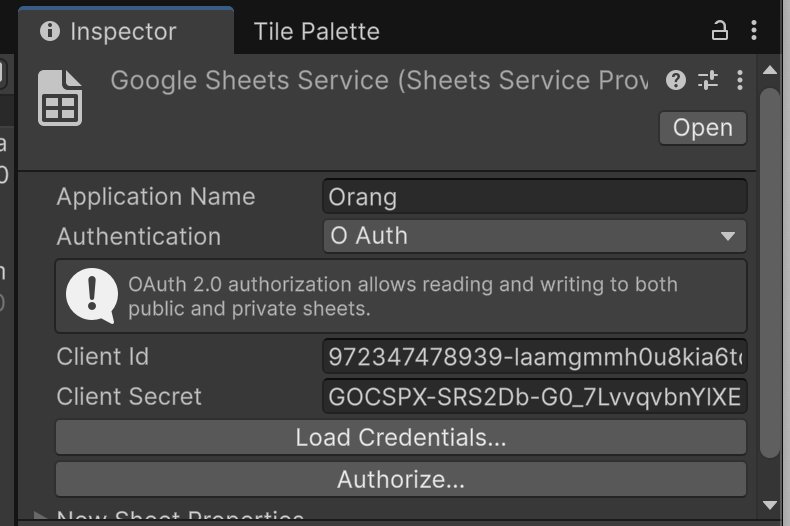790x526 pixels.
Task: Open the Authentication dropdown
Action: (x=535, y=236)
